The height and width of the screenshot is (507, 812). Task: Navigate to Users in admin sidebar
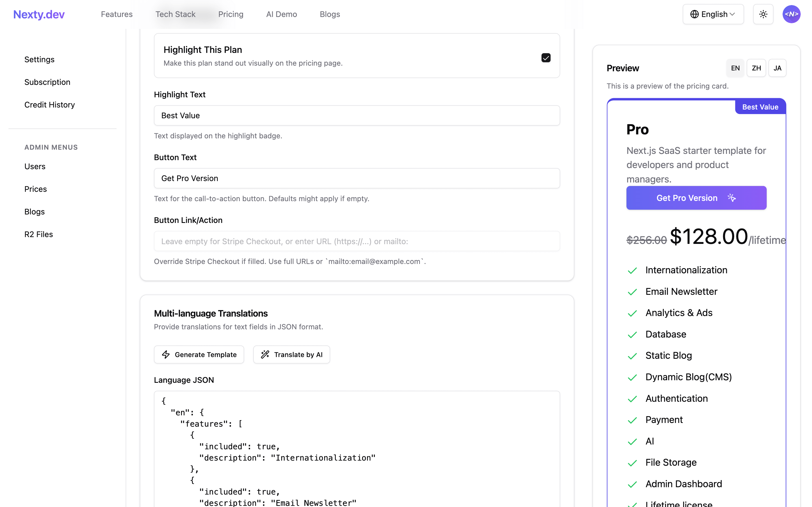tap(35, 166)
